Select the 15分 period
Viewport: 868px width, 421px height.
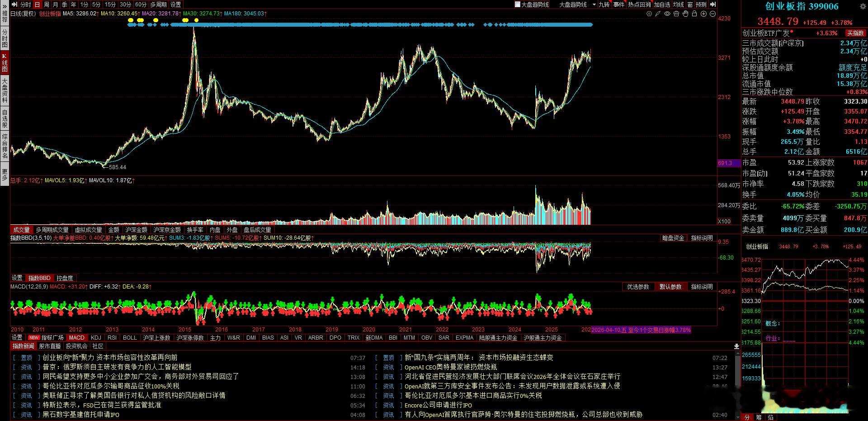pos(110,5)
